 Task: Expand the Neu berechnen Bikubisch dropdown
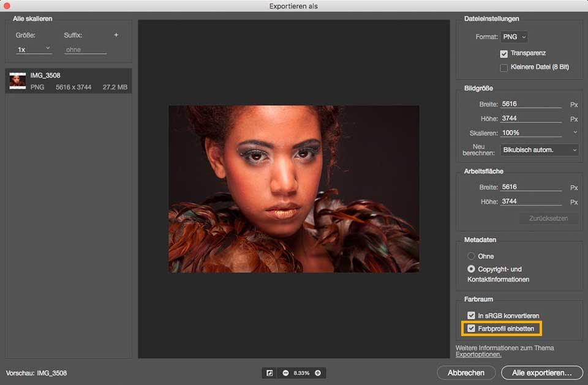pyautogui.click(x=539, y=149)
